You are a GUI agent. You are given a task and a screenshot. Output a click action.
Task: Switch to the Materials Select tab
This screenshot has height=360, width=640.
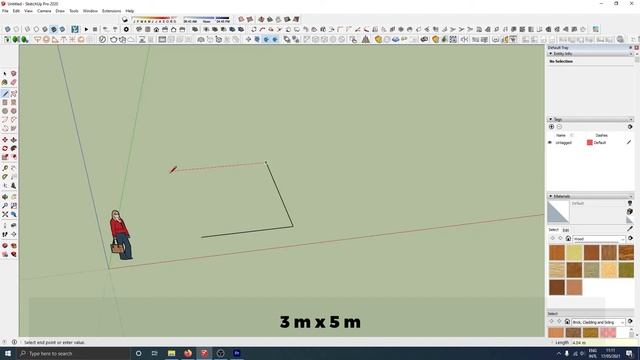553,230
